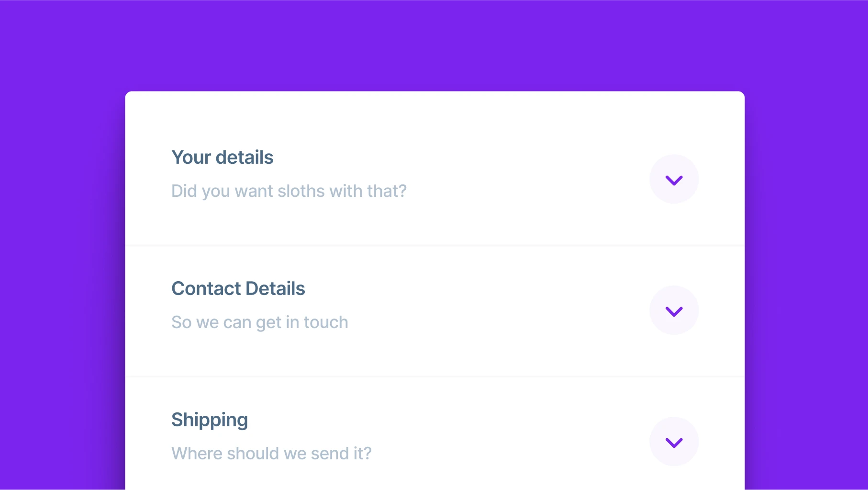Click the Your details heading
The width and height of the screenshot is (868, 490).
coord(222,158)
